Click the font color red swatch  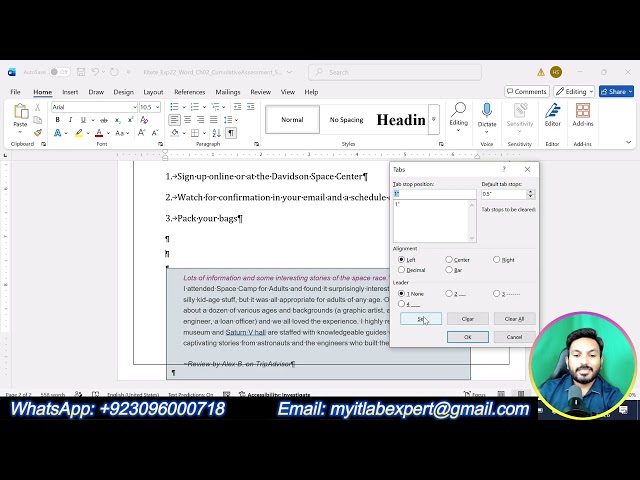click(99, 133)
